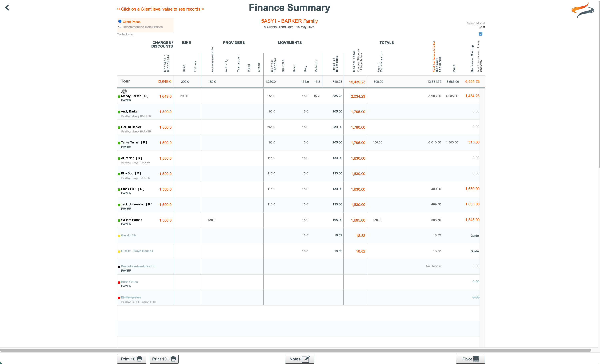This screenshot has height=364, width=600.
Task: Click the red status dot for Brian Gates
Action: [x=119, y=282]
